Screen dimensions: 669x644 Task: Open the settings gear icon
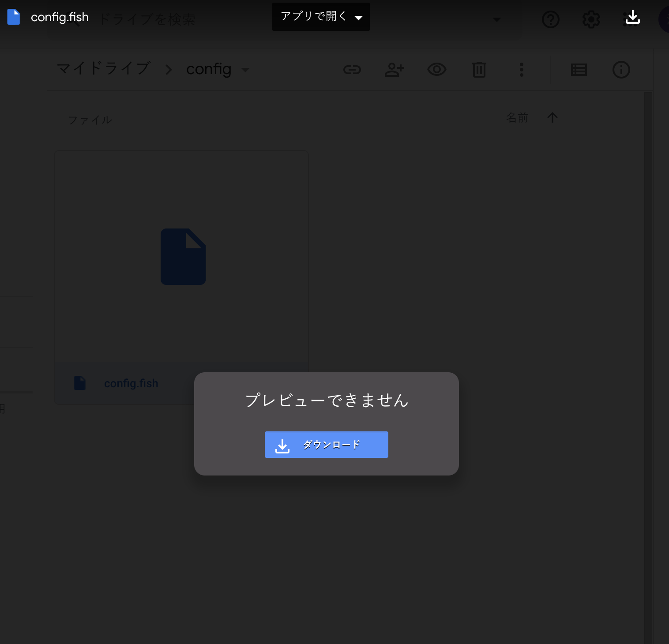click(591, 19)
